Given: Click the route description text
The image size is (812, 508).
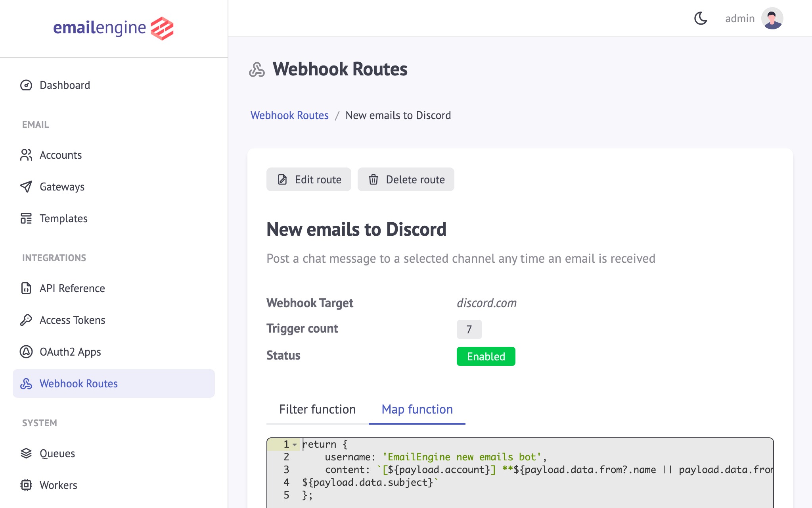Looking at the screenshot, I should [x=461, y=258].
